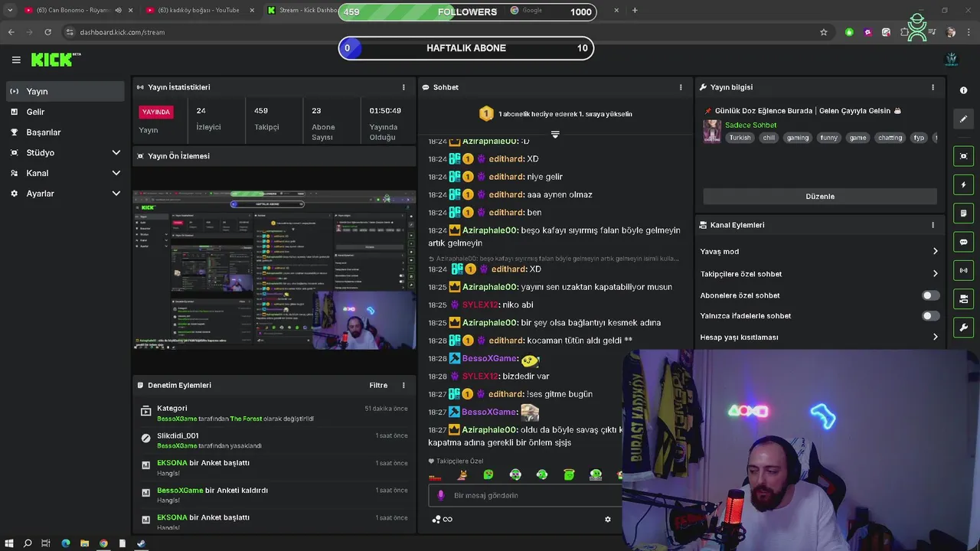980x551 pixels.
Task: Open Yayın bilgisi panel three-dot menu
Action: coord(933,87)
